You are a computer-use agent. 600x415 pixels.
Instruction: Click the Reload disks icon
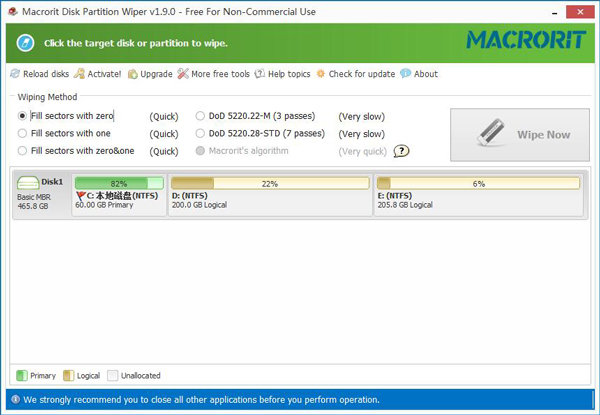click(15, 73)
